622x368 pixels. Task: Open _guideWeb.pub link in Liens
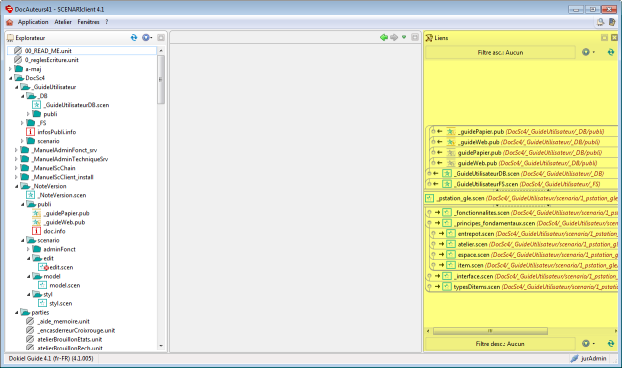(478, 142)
